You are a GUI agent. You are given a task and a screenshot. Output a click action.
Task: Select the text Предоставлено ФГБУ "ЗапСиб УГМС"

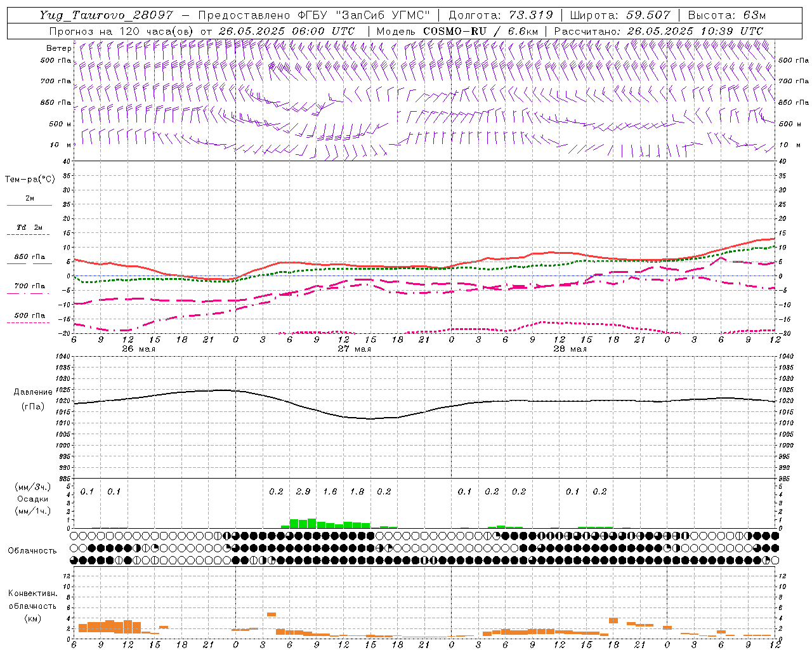click(315, 15)
